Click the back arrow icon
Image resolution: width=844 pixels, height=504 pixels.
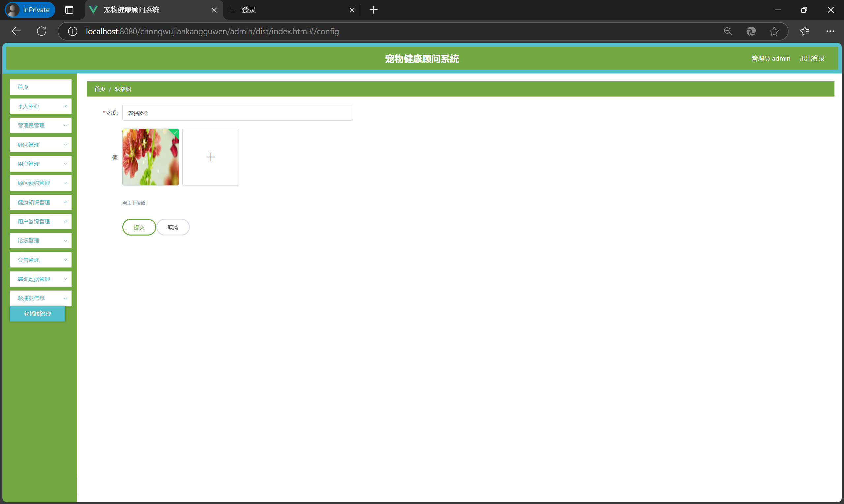click(16, 31)
